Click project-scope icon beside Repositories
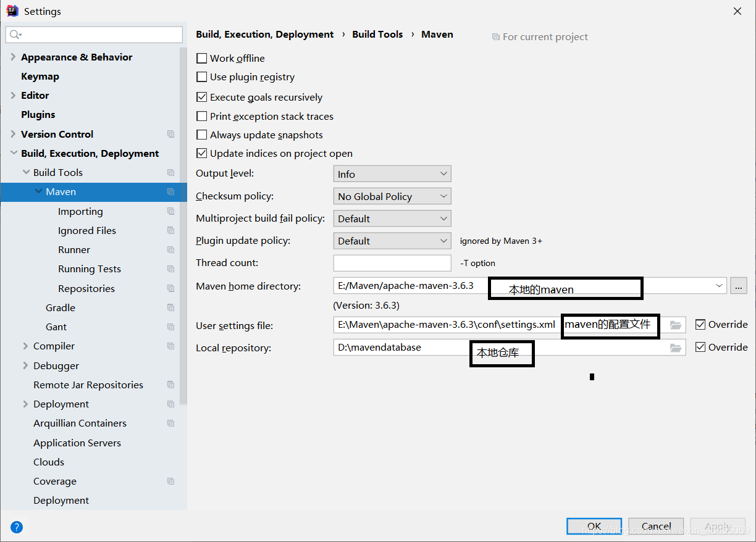The width and height of the screenshot is (756, 542). tap(170, 288)
